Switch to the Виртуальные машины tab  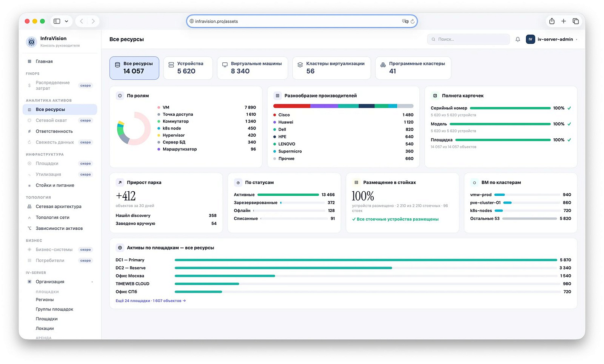point(252,68)
